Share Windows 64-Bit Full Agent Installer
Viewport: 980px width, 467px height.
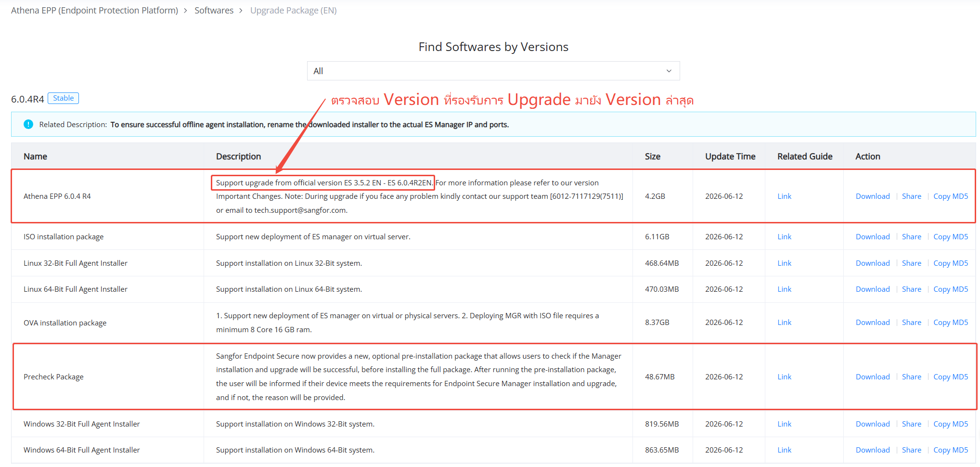pos(912,450)
